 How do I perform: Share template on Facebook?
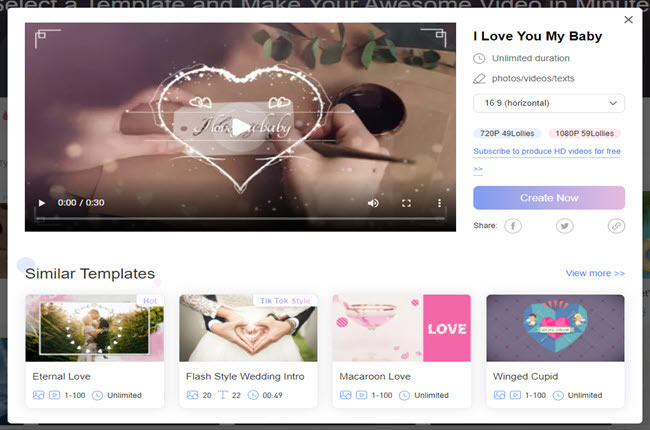coord(513,226)
